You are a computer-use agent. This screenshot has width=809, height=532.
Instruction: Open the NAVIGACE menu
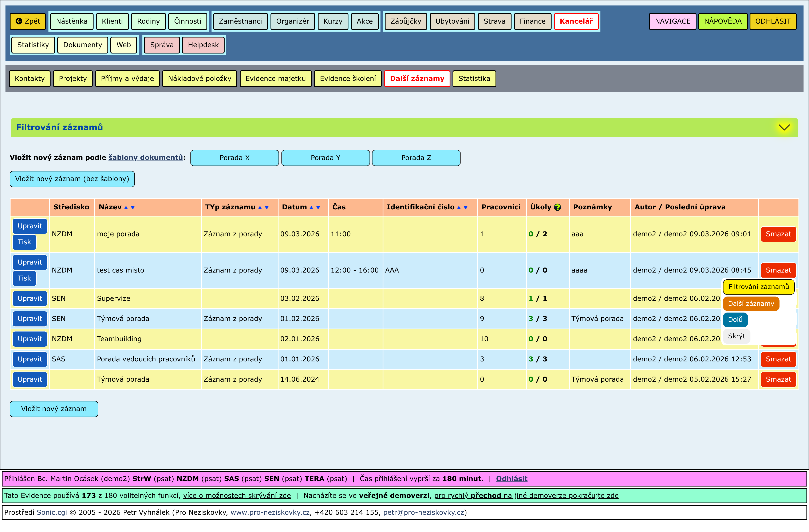672,21
